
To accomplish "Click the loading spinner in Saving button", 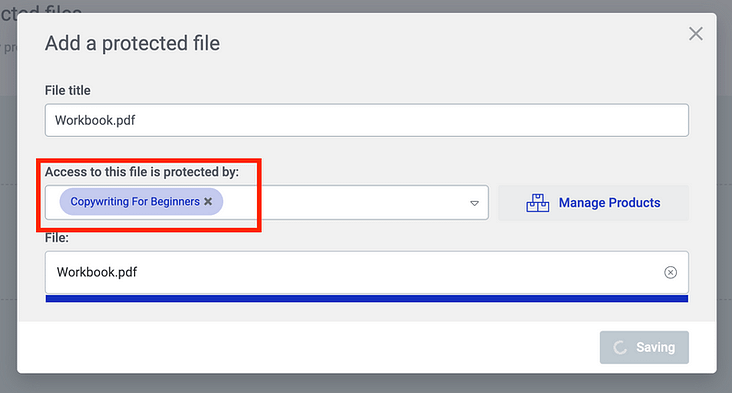I will 620,347.
